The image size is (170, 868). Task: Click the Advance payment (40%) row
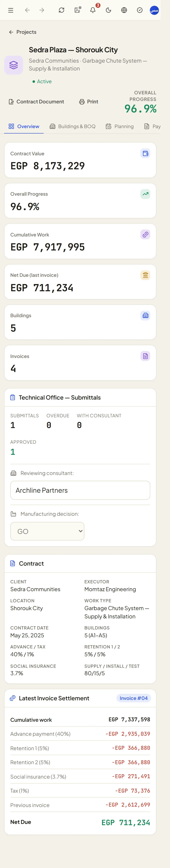(80, 734)
